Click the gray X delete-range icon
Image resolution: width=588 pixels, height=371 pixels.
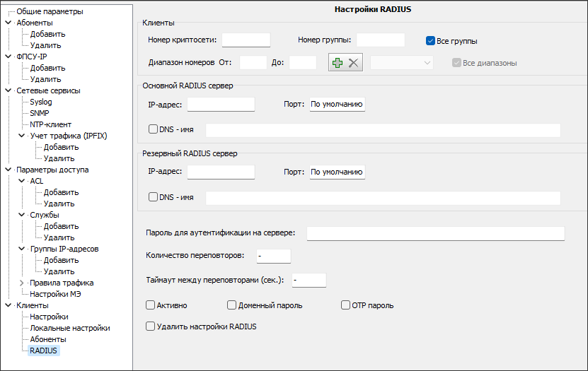pyautogui.click(x=354, y=63)
